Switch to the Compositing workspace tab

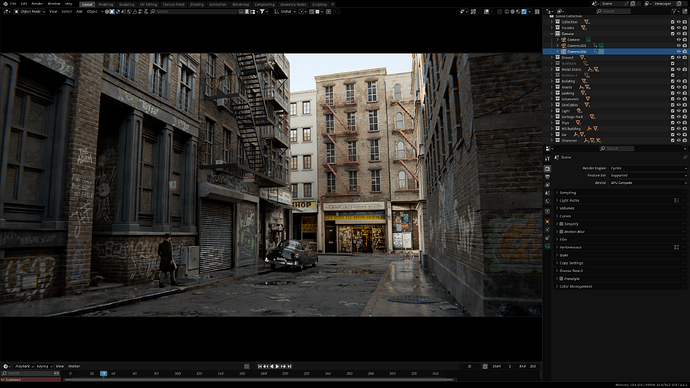click(x=264, y=4)
